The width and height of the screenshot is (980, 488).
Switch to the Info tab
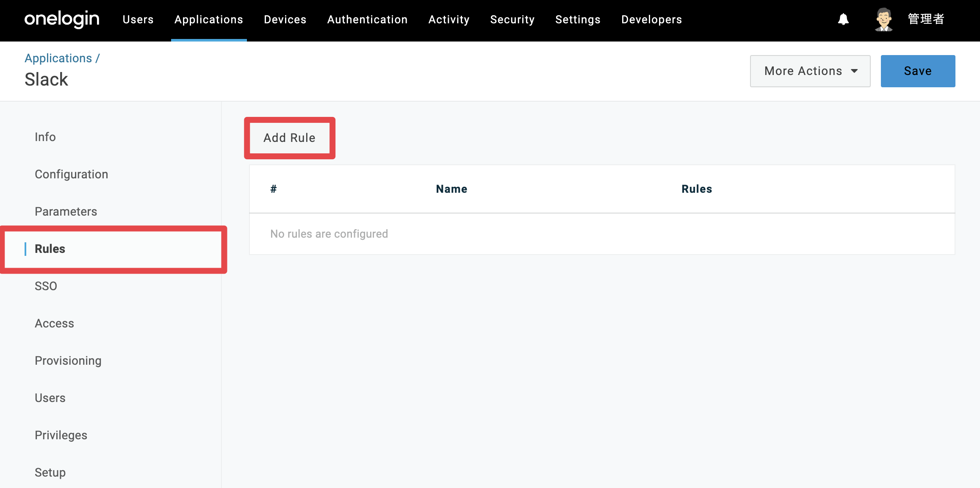45,137
